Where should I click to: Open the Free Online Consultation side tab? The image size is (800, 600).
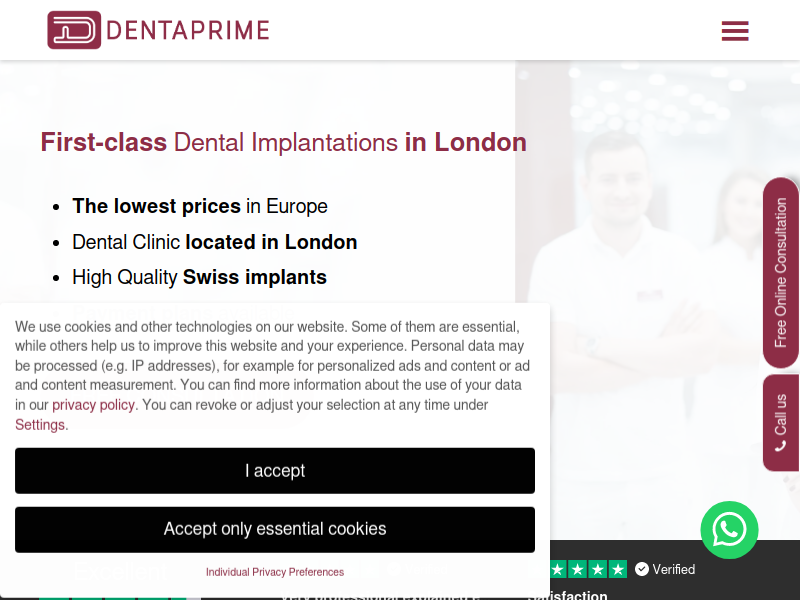coord(781,273)
